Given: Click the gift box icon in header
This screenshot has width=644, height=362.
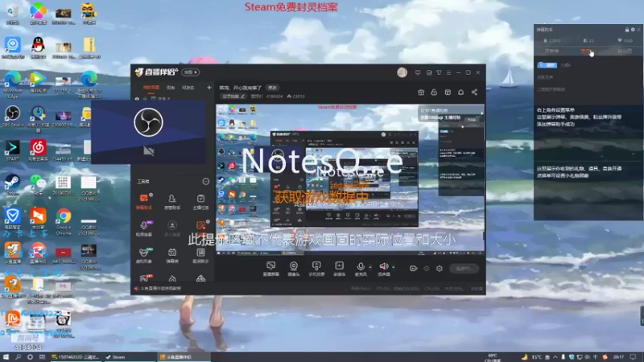Looking at the screenshot, I should (x=421, y=93).
